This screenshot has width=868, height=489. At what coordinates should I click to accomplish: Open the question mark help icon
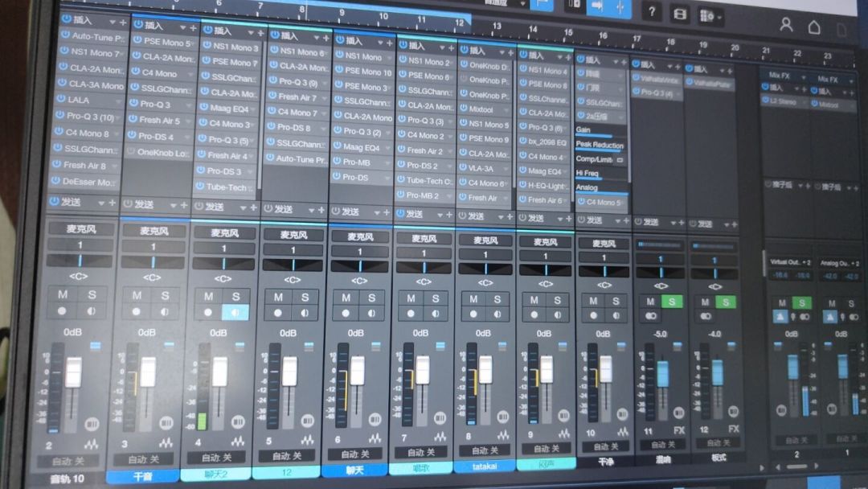[x=652, y=11]
